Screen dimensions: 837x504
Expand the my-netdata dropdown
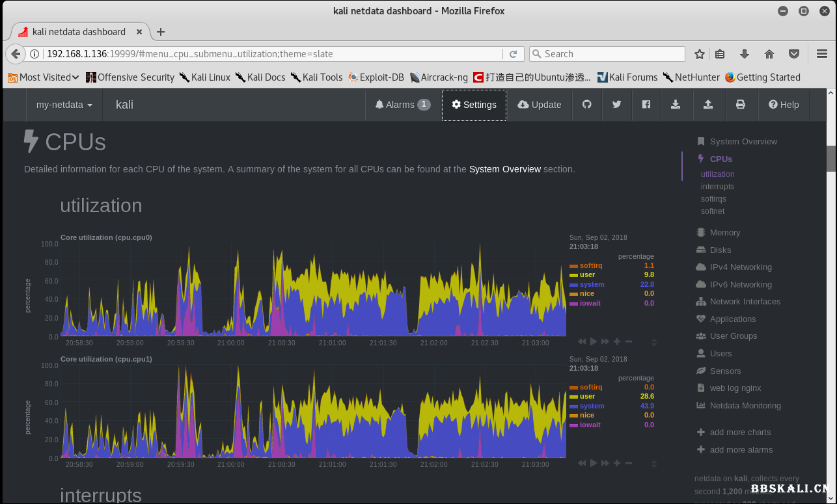(64, 105)
